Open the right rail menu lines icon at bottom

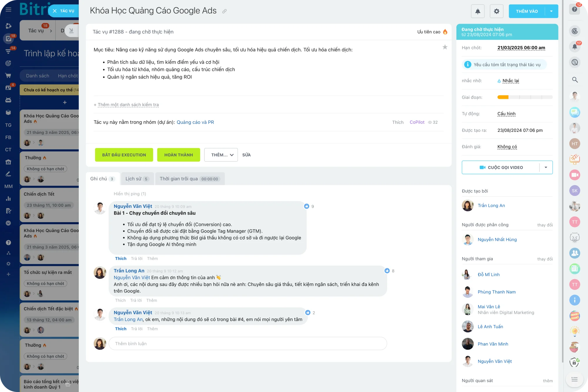(574, 379)
